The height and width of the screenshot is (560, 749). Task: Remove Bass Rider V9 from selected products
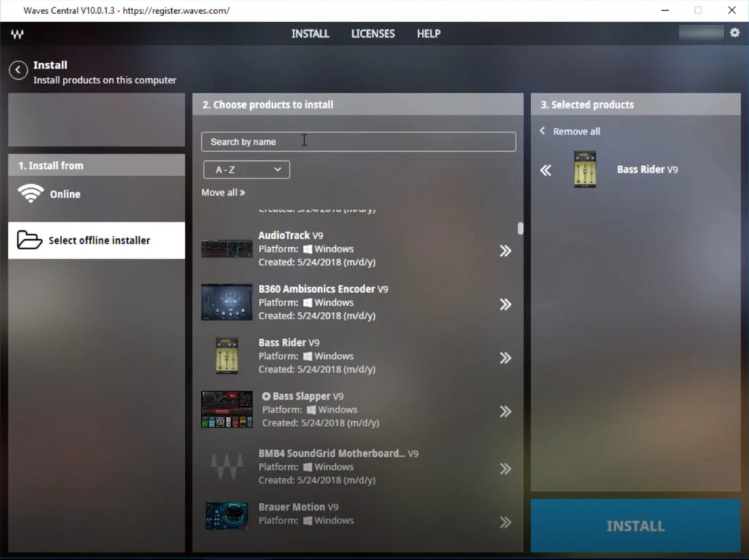pos(546,170)
